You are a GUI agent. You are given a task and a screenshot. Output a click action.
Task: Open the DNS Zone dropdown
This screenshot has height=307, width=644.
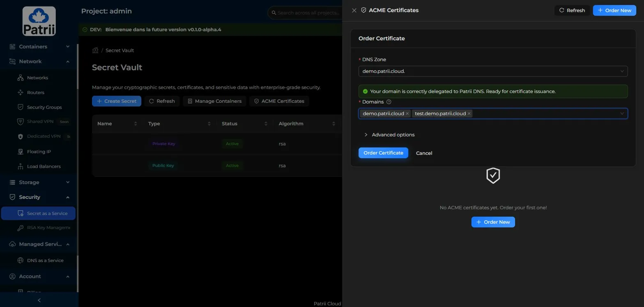tap(492, 71)
